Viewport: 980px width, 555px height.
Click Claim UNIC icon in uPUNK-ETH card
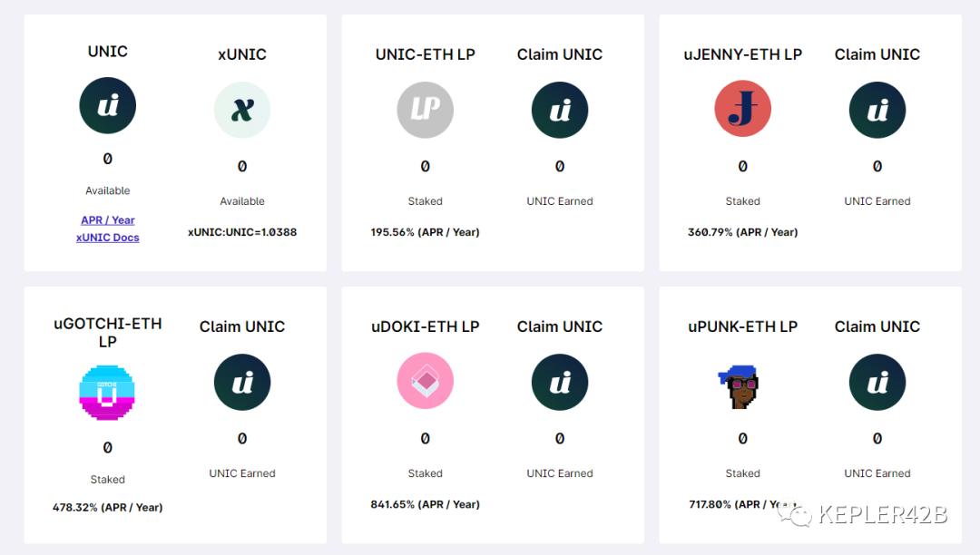[877, 382]
